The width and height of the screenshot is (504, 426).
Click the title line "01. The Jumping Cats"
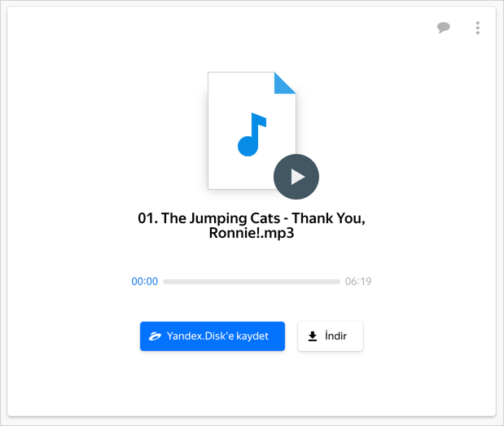coord(209,218)
